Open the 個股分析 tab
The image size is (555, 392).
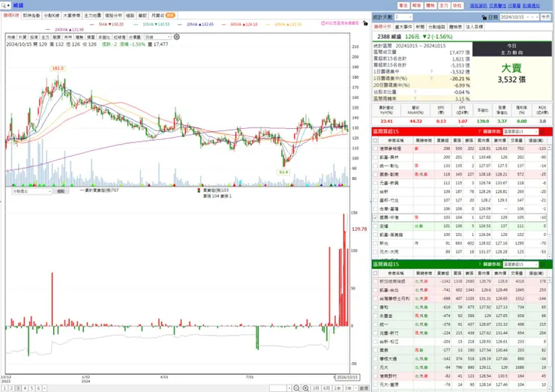[113, 15]
